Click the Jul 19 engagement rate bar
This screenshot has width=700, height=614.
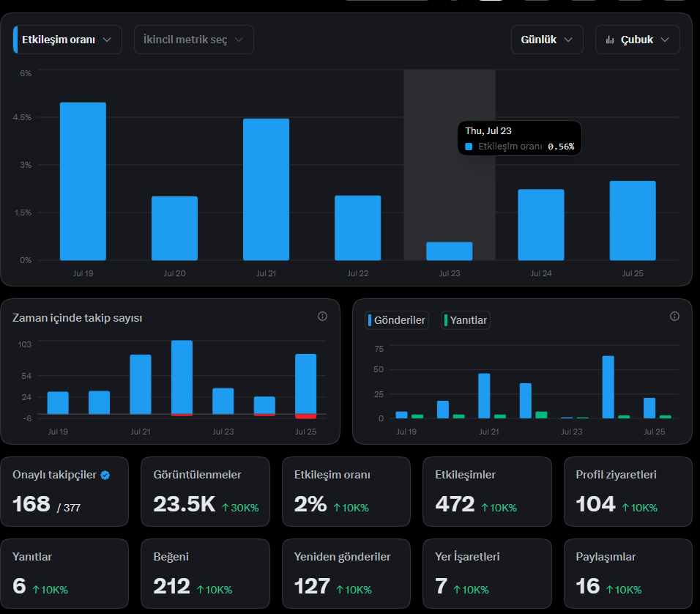pos(83,182)
